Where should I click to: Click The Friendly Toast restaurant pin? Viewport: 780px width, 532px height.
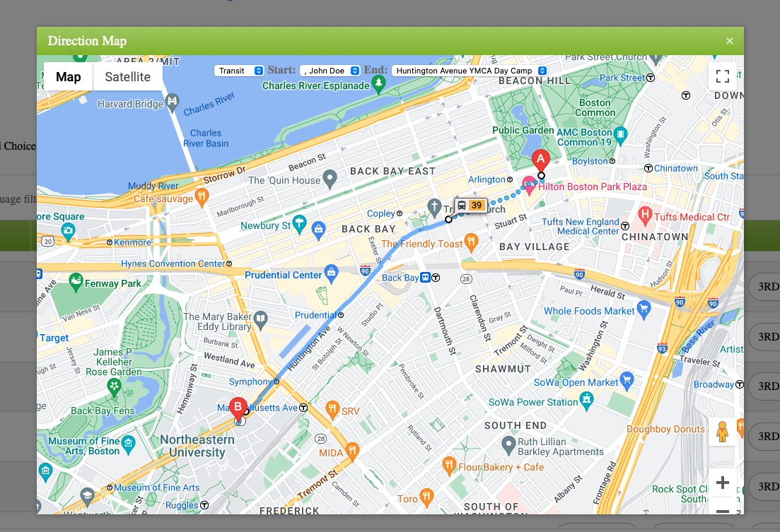(471, 242)
